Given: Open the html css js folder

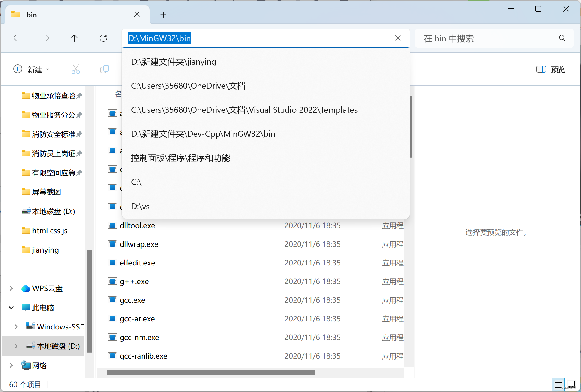Looking at the screenshot, I should (x=45, y=231).
